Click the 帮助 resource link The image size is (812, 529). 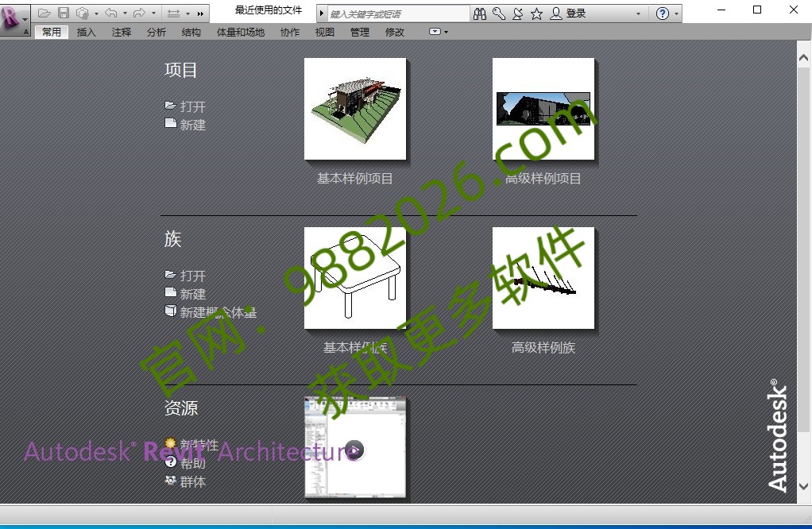[193, 463]
